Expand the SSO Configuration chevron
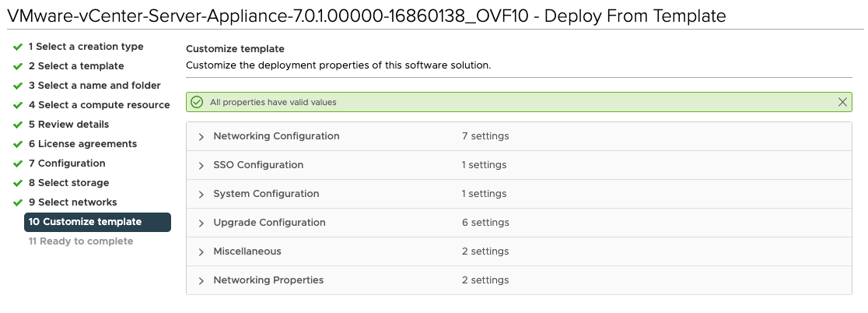868x313 pixels. point(201,165)
